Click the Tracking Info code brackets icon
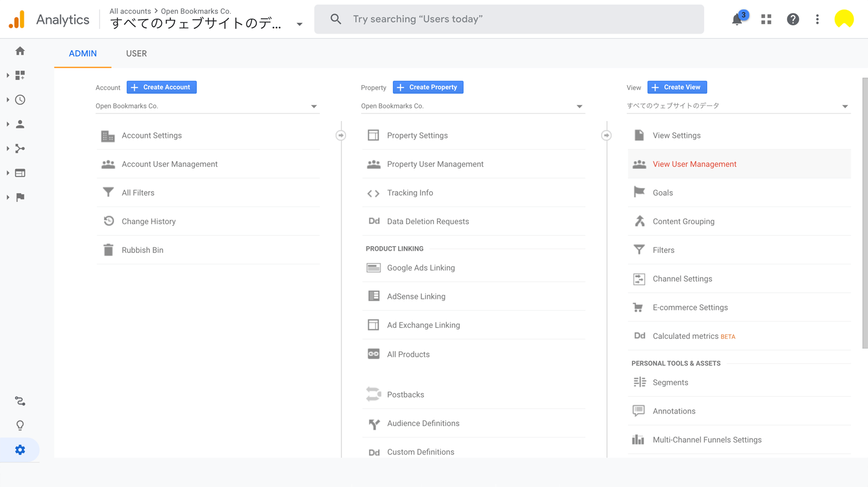This screenshot has height=487, width=868. click(373, 193)
